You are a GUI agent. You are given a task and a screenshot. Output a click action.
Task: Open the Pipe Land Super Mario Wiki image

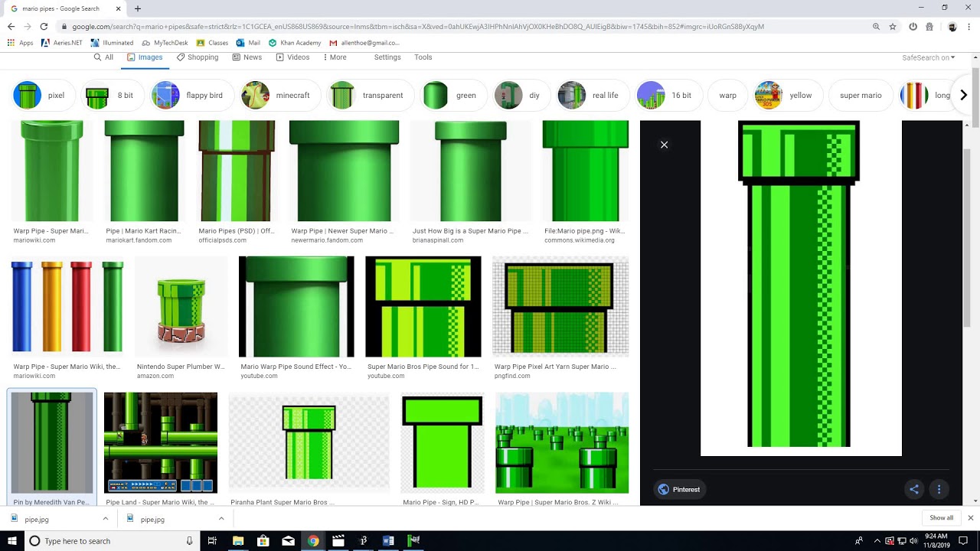[x=161, y=443]
